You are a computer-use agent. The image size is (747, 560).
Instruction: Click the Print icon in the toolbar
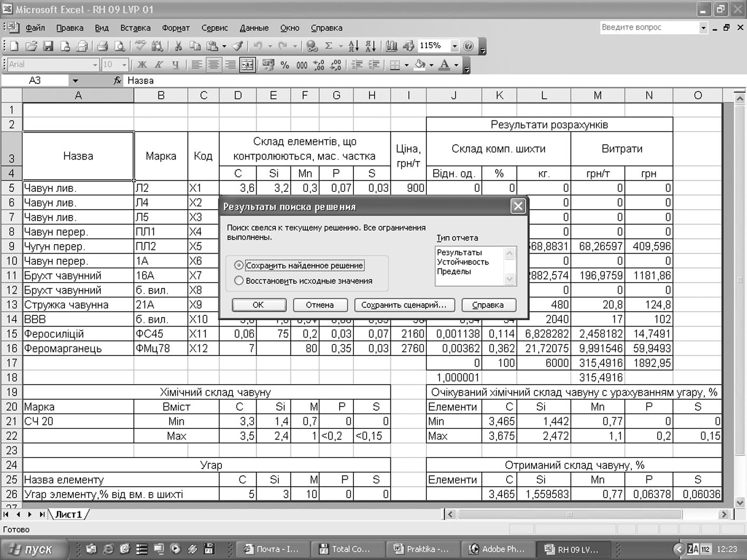click(x=102, y=46)
